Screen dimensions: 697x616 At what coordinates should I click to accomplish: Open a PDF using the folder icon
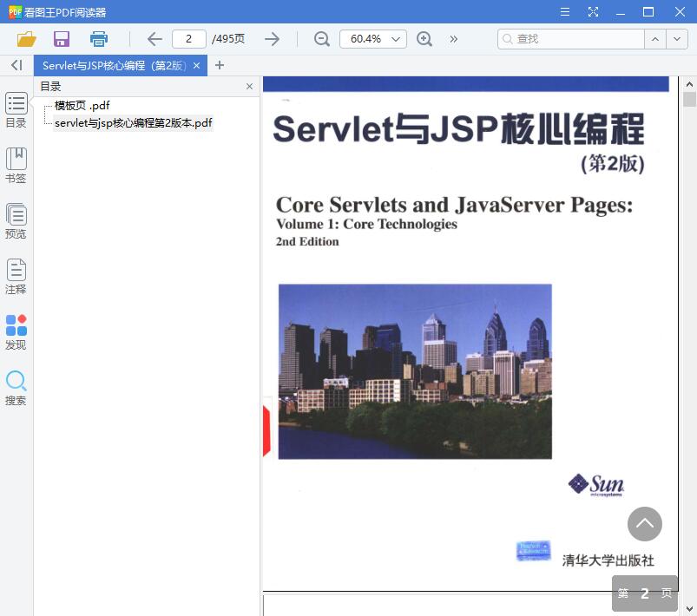coord(25,39)
